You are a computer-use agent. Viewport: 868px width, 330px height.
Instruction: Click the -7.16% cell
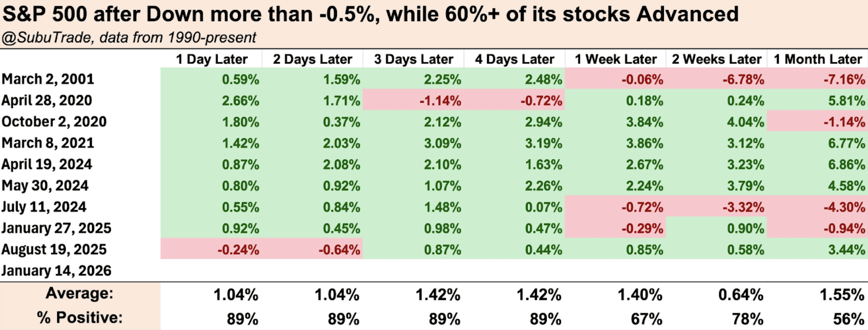coord(844,80)
